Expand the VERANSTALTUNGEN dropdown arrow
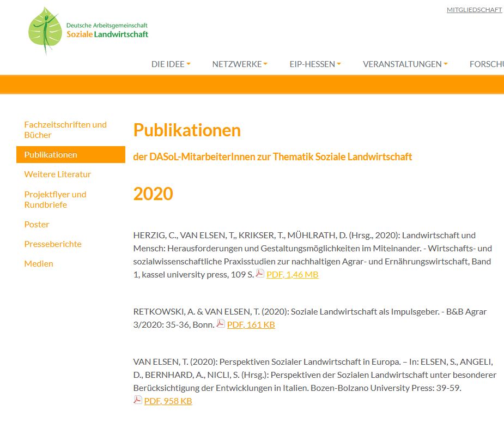This screenshot has width=504, height=422. (x=446, y=64)
